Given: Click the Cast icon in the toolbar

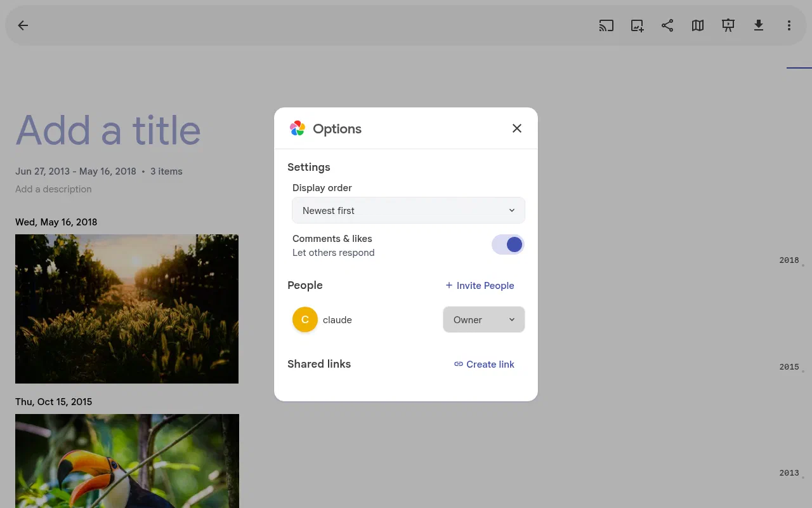Looking at the screenshot, I should click(x=606, y=25).
